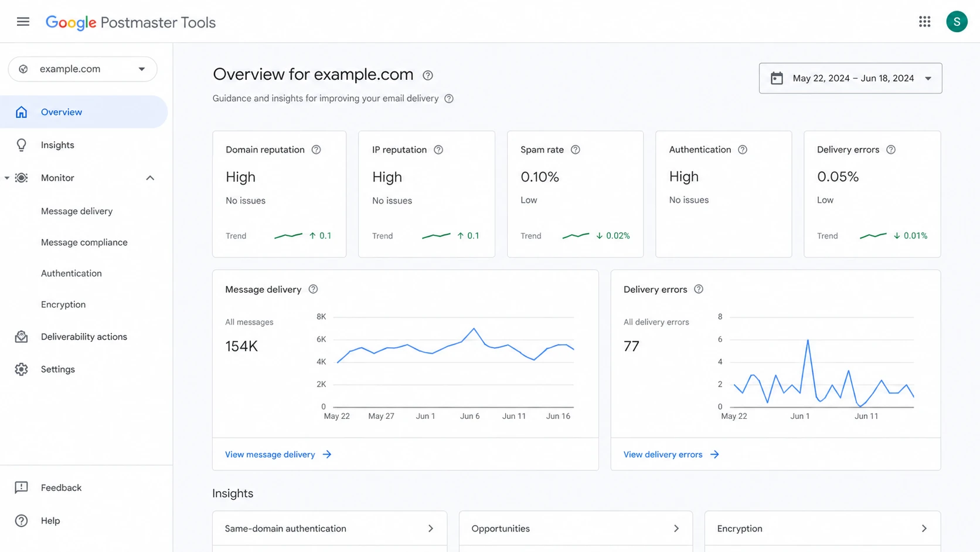Open Authentication under Monitor
The height and width of the screenshot is (552, 980).
tap(72, 273)
